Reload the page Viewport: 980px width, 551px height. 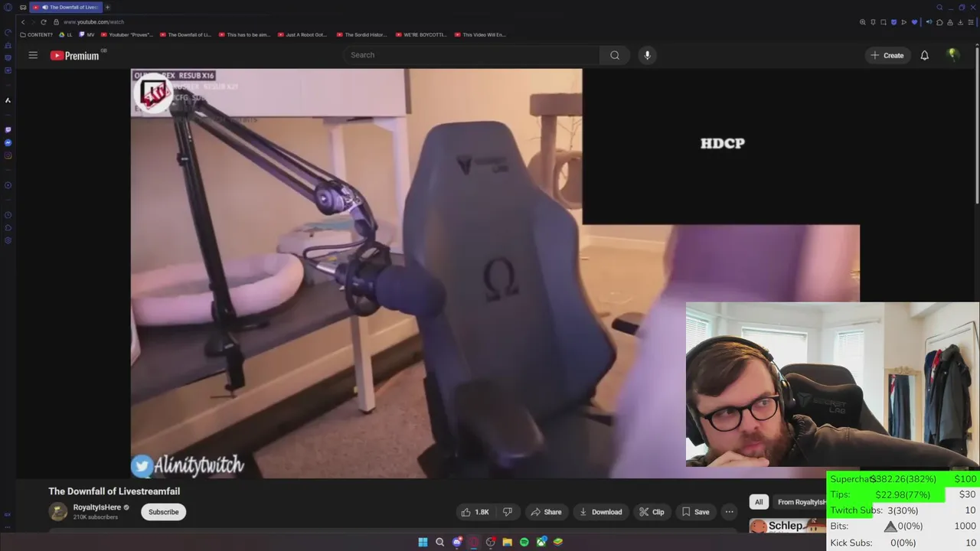tap(44, 22)
